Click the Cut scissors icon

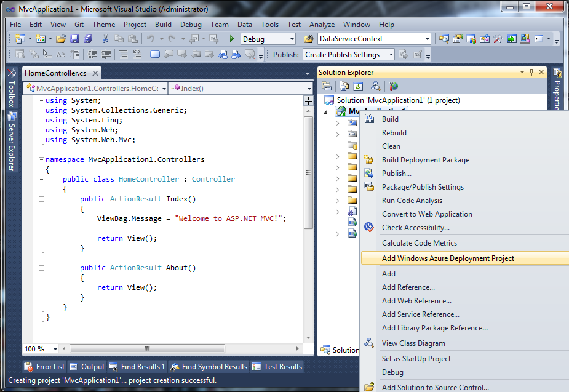[x=105, y=39]
